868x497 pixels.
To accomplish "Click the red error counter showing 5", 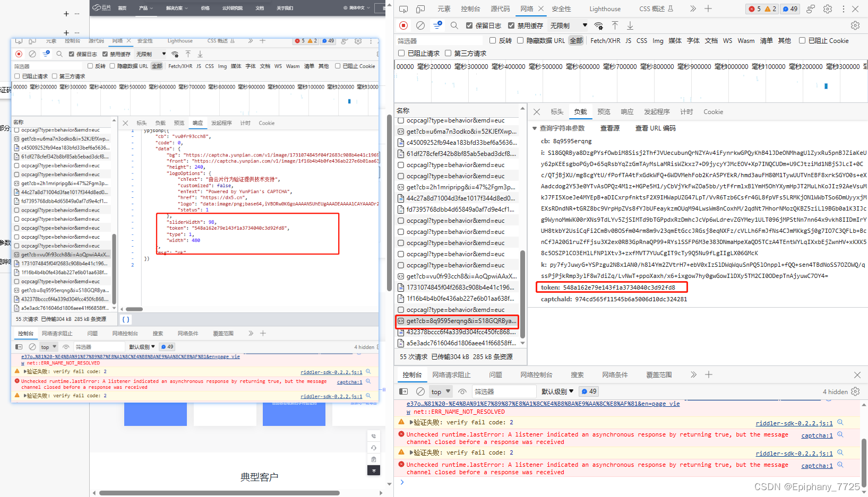I will [x=755, y=9].
